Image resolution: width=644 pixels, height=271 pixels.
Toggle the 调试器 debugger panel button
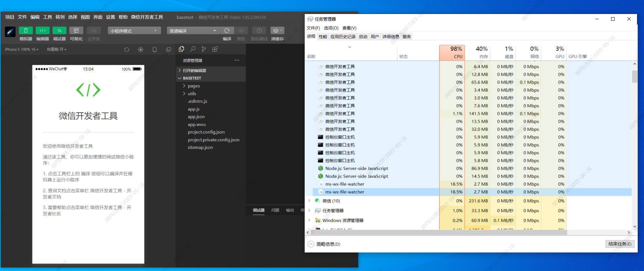[59, 30]
